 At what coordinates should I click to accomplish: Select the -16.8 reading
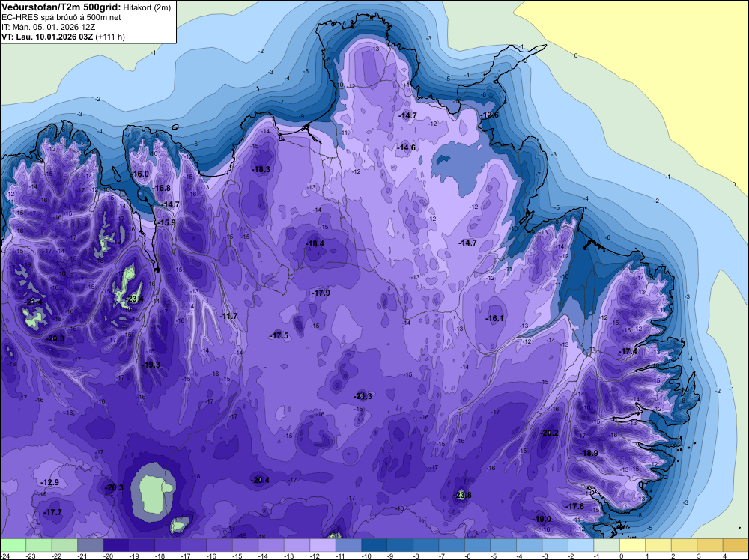point(162,188)
